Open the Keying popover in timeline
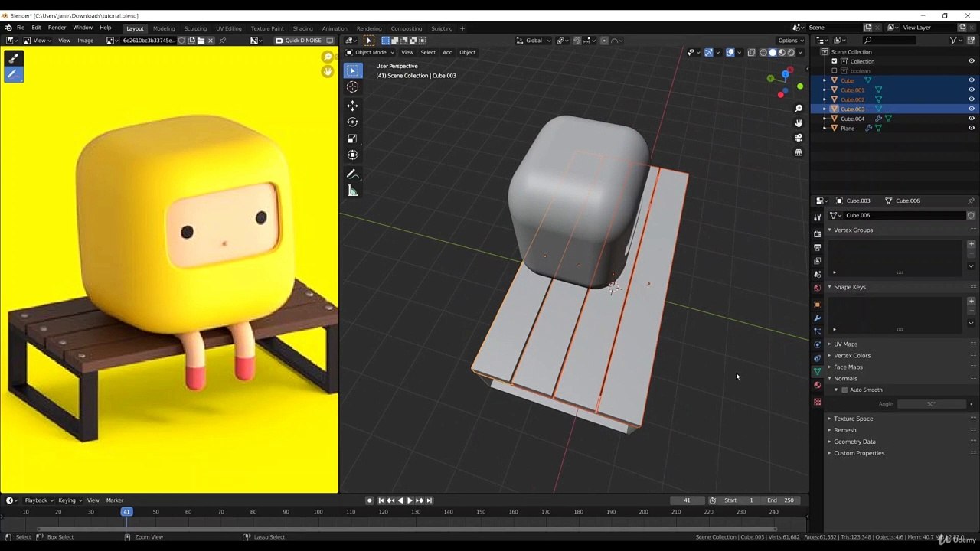 coord(69,500)
